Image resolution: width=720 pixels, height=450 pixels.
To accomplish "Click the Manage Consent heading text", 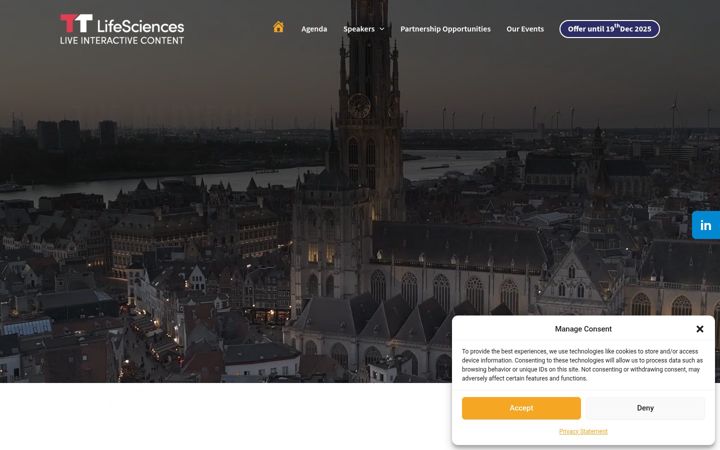I will click(583, 329).
